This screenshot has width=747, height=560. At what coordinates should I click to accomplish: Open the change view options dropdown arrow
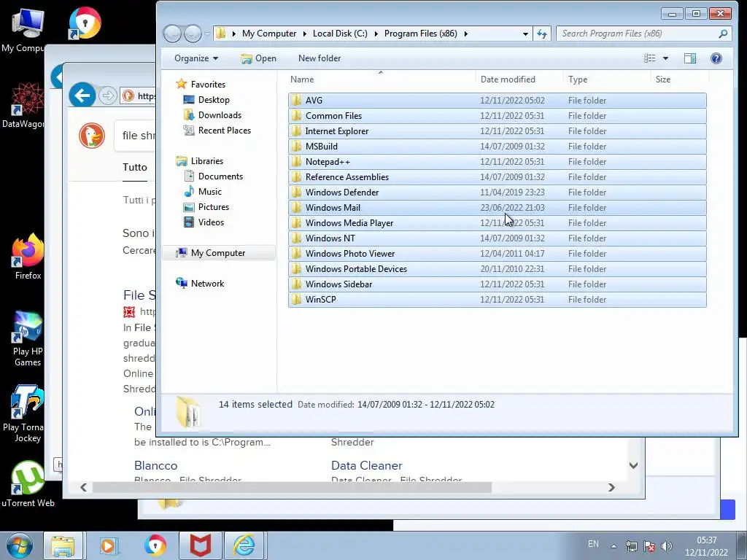click(x=665, y=58)
